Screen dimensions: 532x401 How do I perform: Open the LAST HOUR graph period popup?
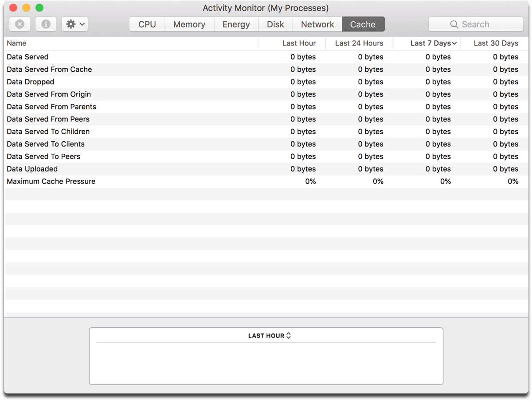coord(270,335)
